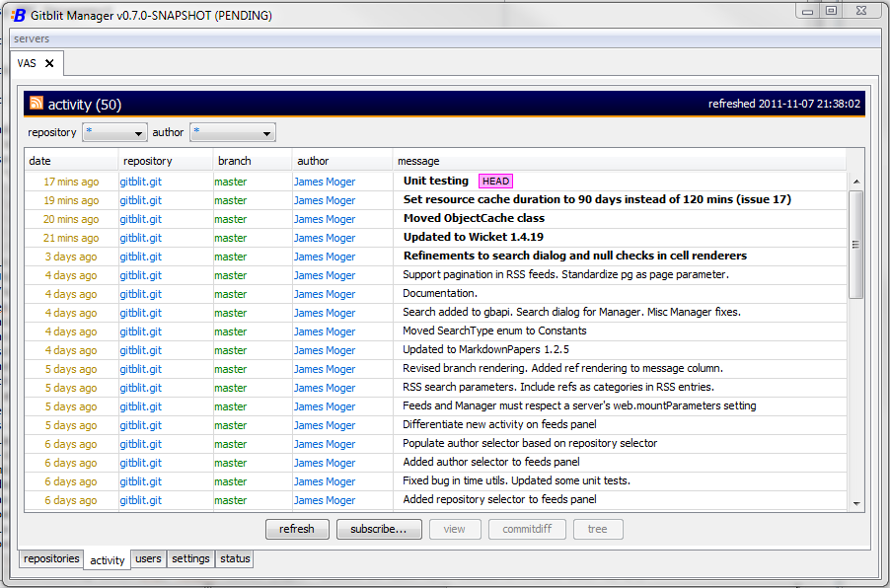Select the Fixed bug in time utils commit
The image size is (890, 588).
coord(516,480)
